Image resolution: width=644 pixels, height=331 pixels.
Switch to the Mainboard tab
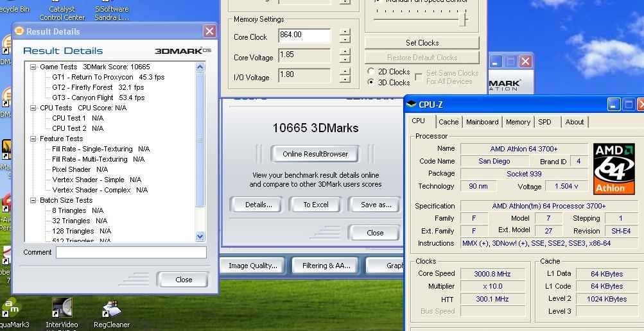point(482,122)
